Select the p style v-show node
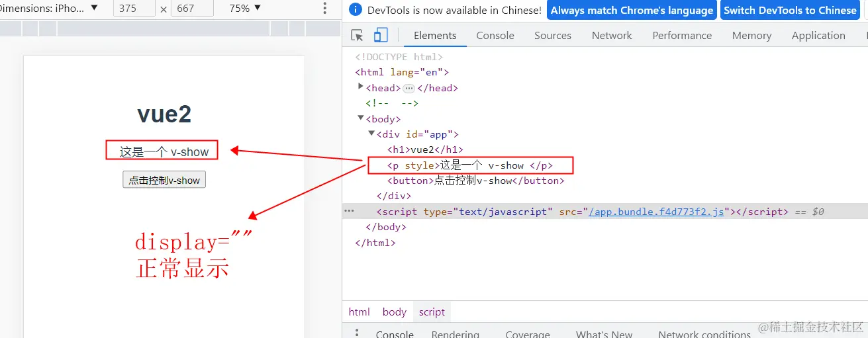The height and width of the screenshot is (338, 868). 470,165
